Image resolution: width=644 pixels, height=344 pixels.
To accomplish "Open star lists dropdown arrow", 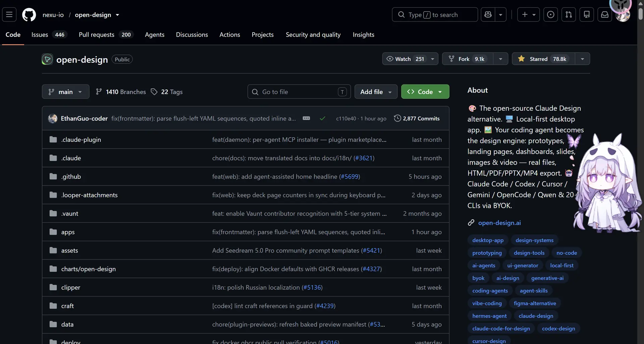I will pyautogui.click(x=582, y=59).
